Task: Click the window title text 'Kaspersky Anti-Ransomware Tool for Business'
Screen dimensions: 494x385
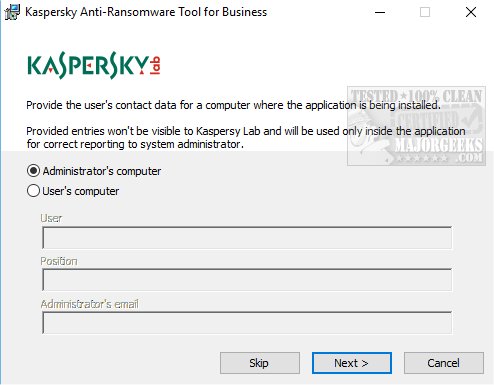Action: pos(146,12)
